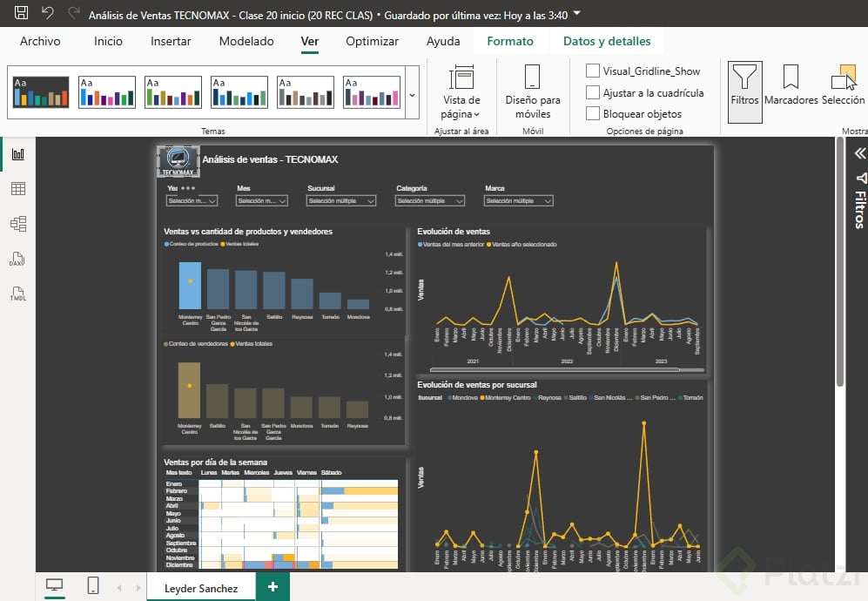Switch to Model view icon

[x=17, y=224]
